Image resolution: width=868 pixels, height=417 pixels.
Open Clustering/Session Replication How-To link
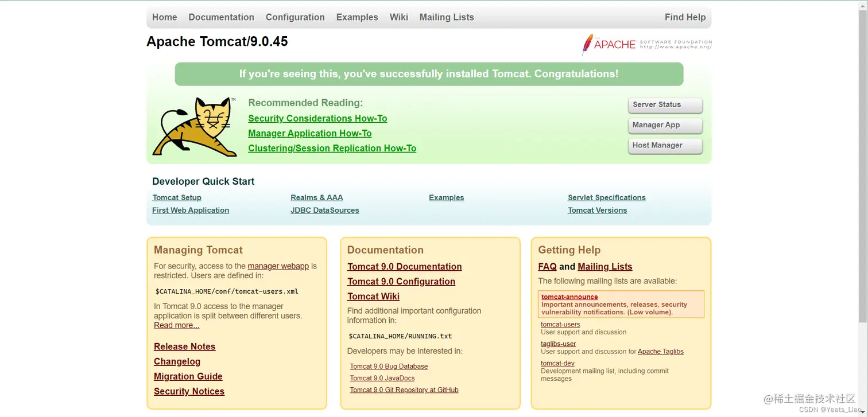(x=332, y=149)
